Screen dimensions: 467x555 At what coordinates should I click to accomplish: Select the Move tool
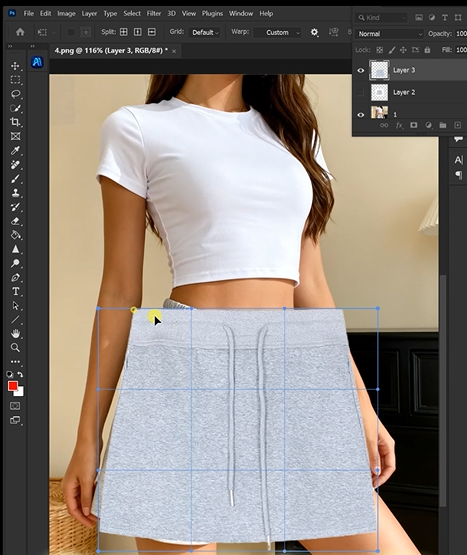(15, 66)
